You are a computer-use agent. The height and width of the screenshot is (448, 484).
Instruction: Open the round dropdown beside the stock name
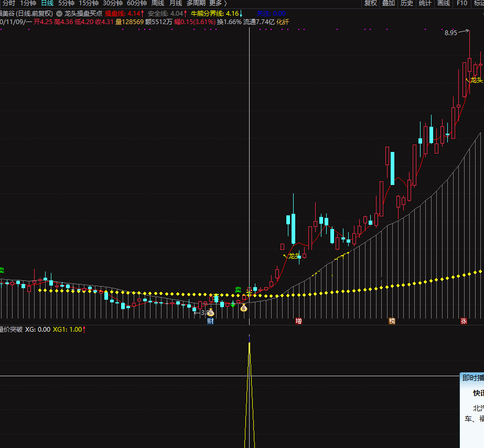(x=59, y=14)
